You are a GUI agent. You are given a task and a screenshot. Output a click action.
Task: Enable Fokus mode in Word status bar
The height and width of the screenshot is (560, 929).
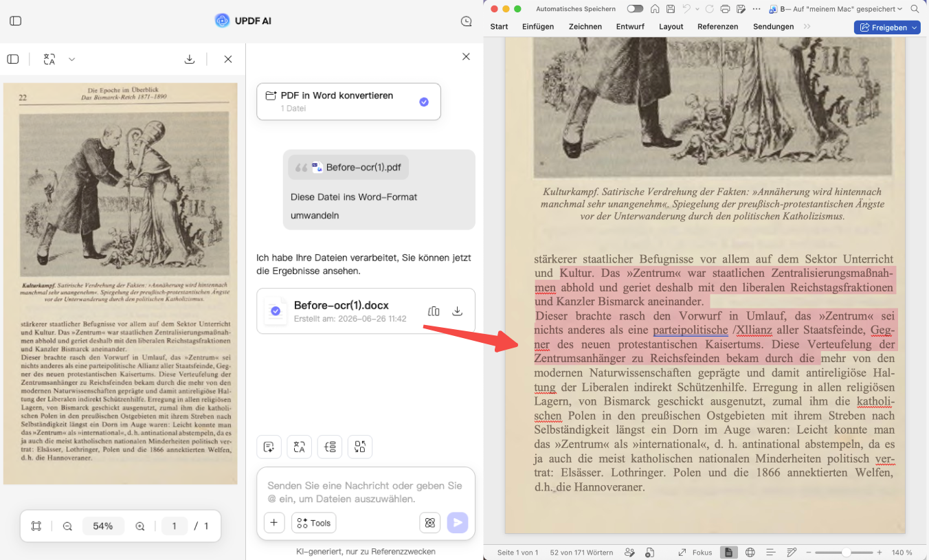(x=695, y=552)
